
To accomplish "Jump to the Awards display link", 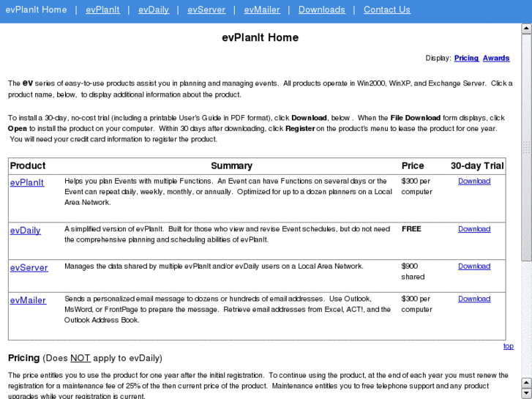I will (496, 58).
